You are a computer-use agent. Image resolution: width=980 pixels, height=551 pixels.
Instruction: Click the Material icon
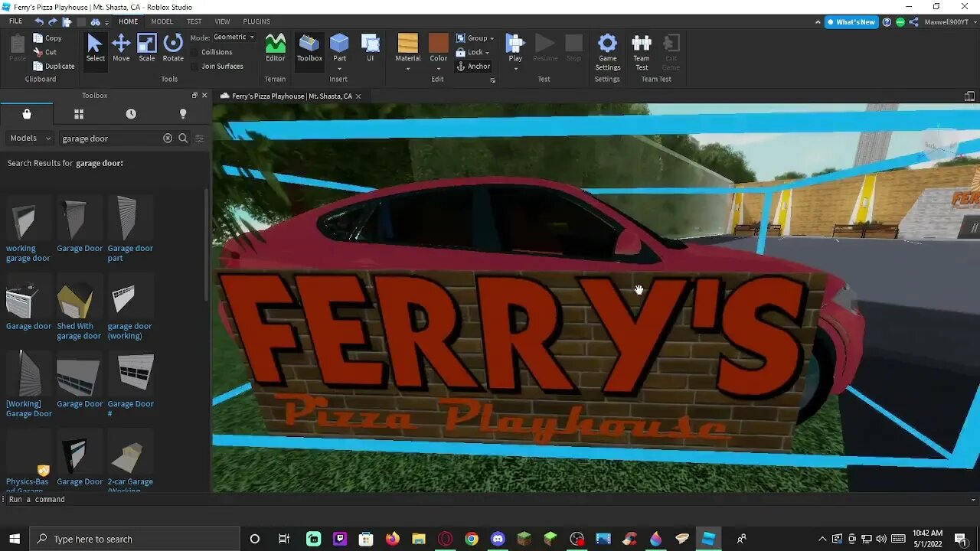[408, 44]
